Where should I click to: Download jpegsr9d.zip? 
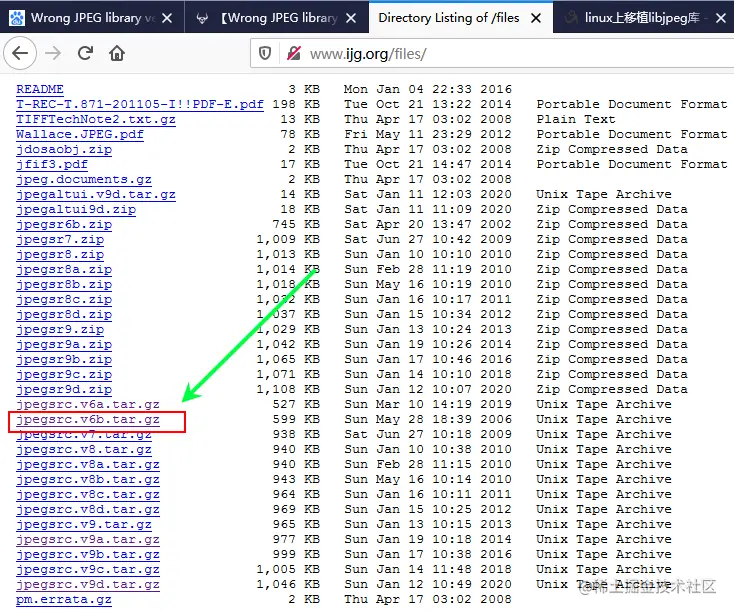coord(64,389)
